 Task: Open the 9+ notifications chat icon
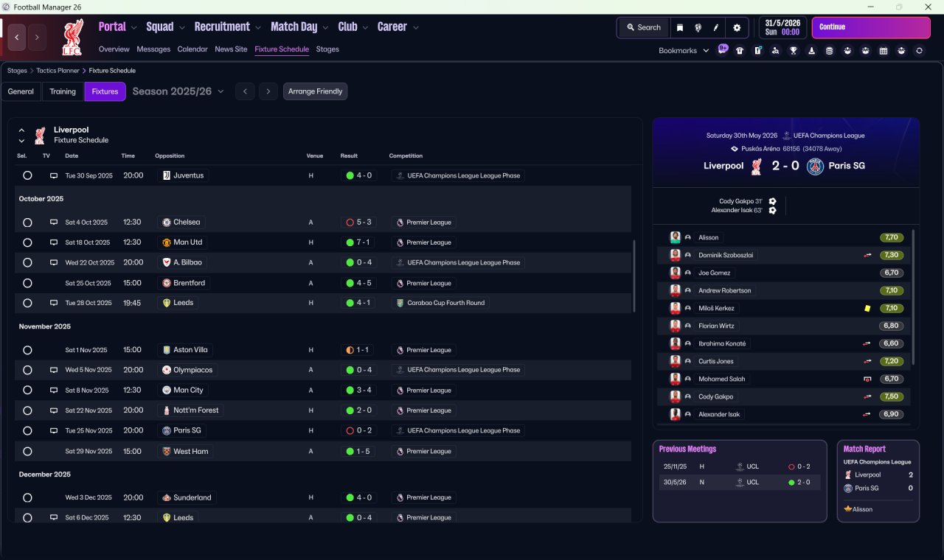point(723,50)
